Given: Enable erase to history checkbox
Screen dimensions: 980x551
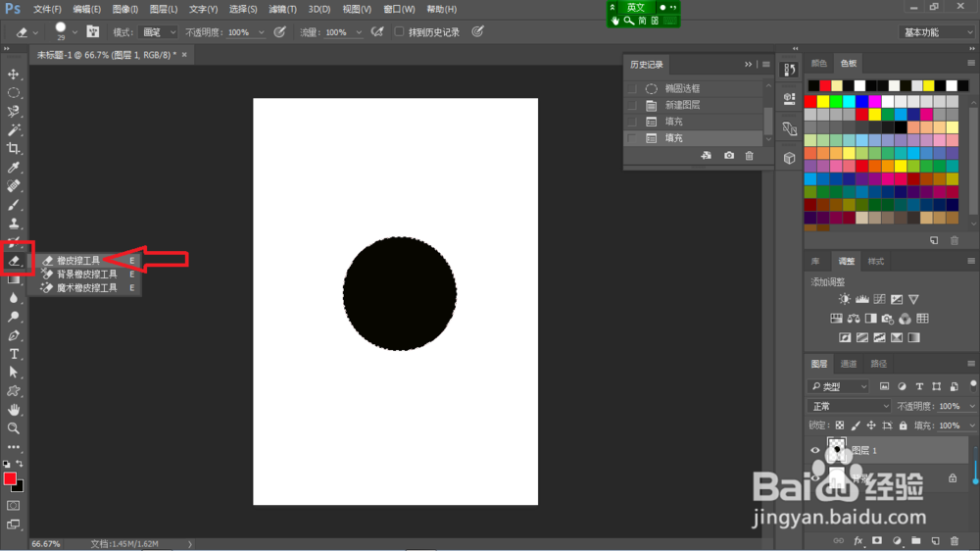Looking at the screenshot, I should coord(399,32).
